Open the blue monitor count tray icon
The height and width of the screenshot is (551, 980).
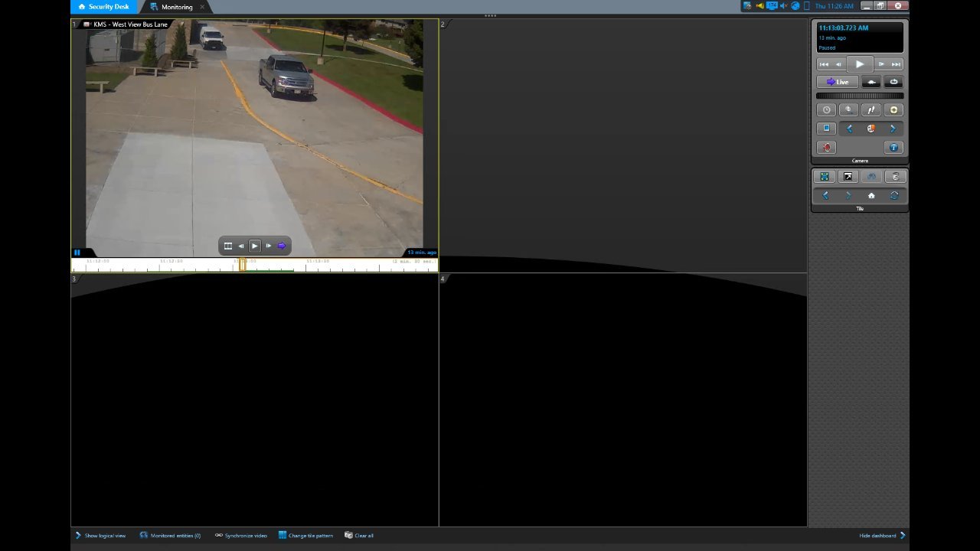pyautogui.click(x=772, y=6)
